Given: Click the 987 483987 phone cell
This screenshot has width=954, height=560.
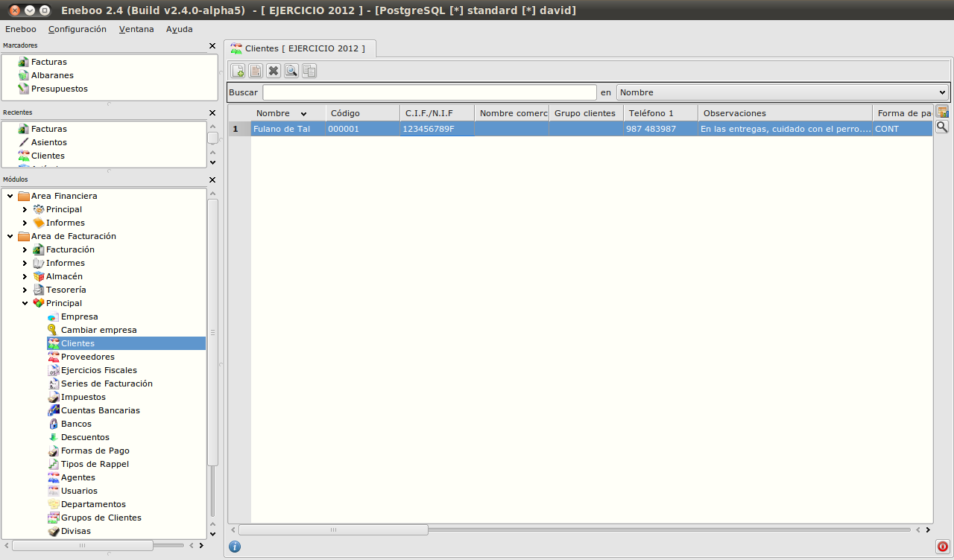Looking at the screenshot, I should tap(661, 129).
